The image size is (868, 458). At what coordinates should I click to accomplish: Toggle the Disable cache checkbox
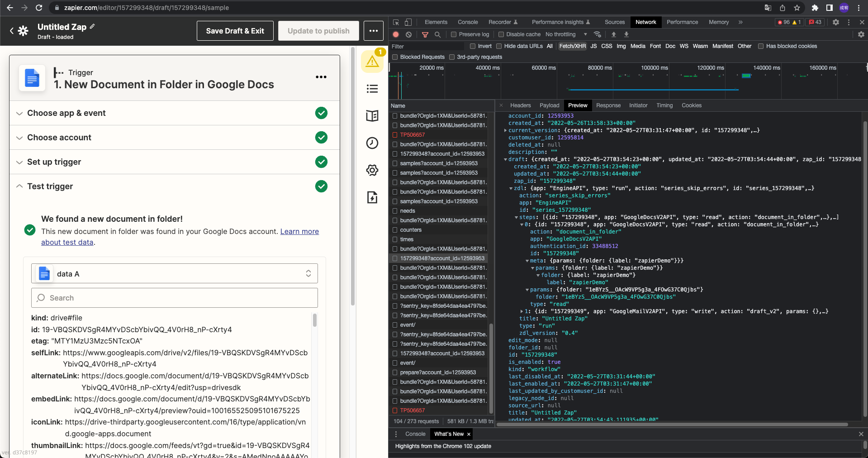click(501, 34)
